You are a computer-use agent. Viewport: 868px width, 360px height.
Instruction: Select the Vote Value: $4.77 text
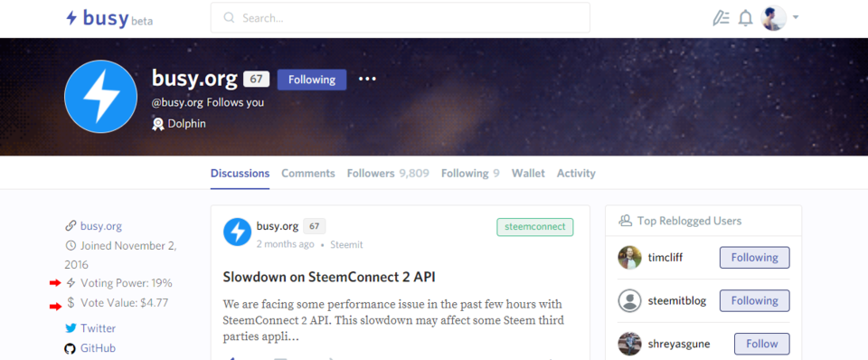point(125,303)
